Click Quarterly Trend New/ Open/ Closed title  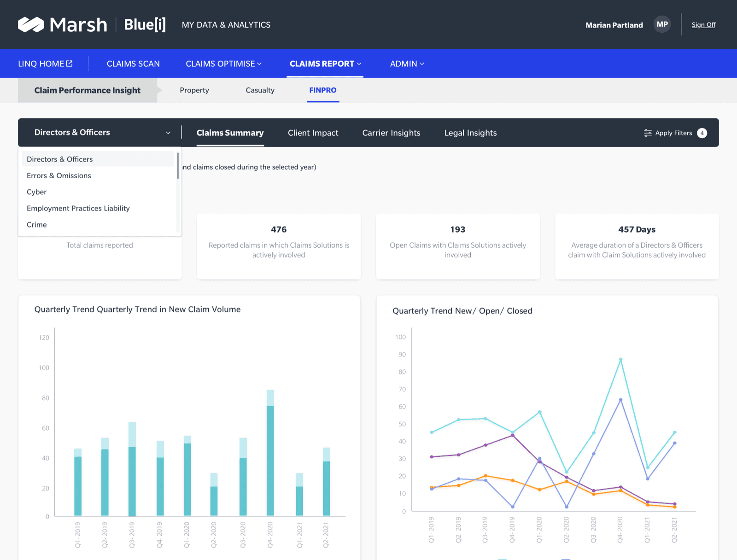coord(462,311)
